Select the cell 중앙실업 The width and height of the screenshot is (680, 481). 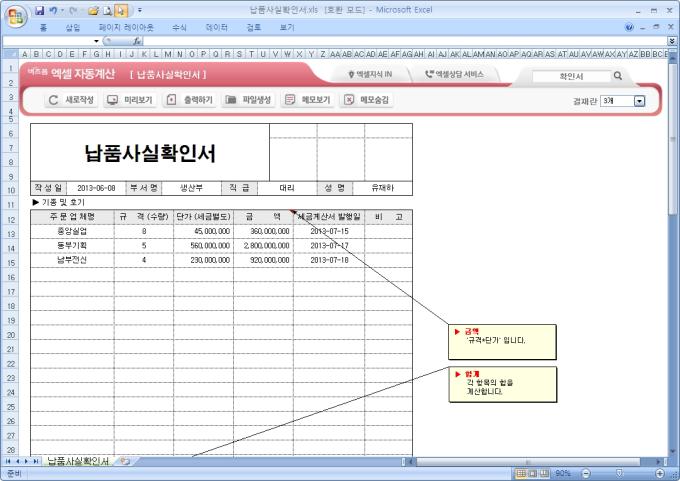point(72,231)
